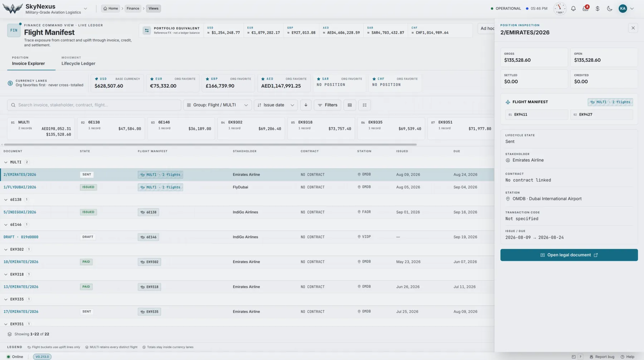Switch to the Lifecycle Ledger tab
The width and height of the screenshot is (644, 360).
click(x=78, y=61)
